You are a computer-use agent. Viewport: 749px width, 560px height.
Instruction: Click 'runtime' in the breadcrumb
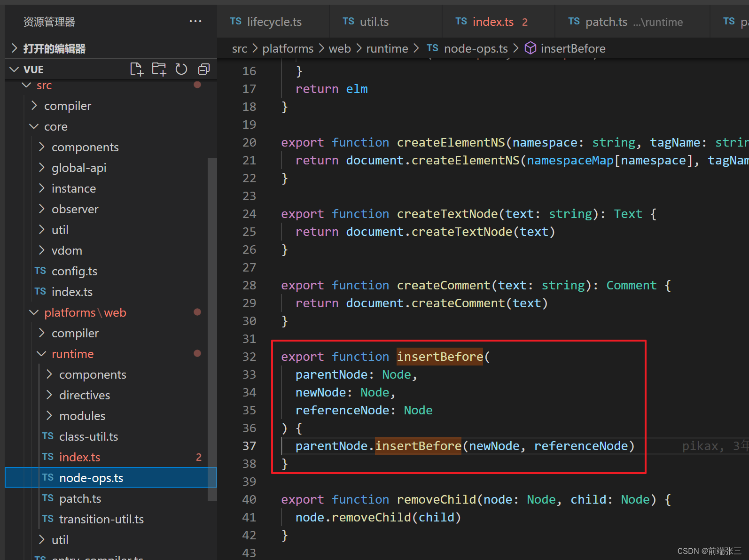click(x=387, y=48)
